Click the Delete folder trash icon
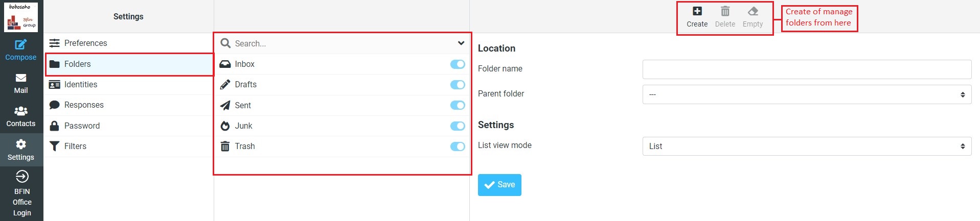Image resolution: width=980 pixels, height=221 pixels. click(725, 11)
